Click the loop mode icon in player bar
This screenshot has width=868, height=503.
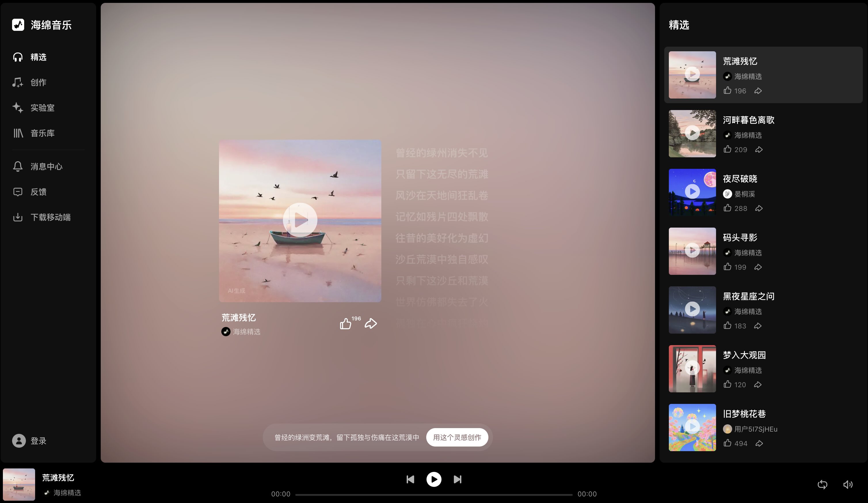coord(822,484)
